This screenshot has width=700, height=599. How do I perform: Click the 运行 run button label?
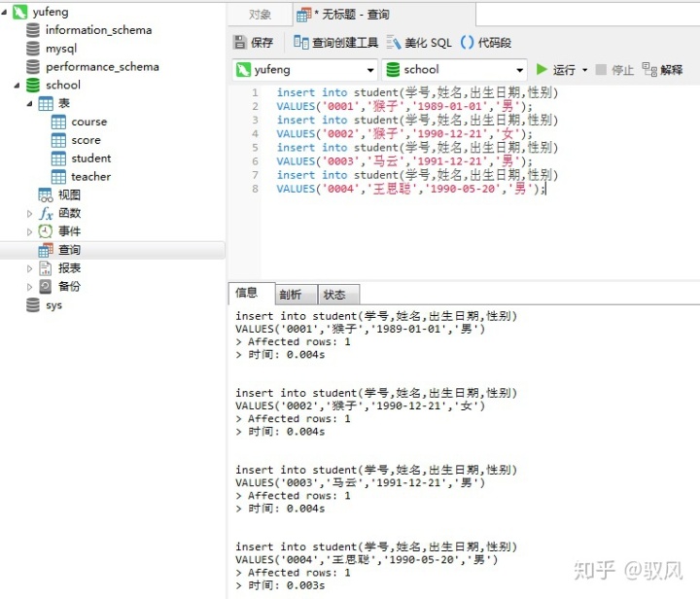[564, 70]
